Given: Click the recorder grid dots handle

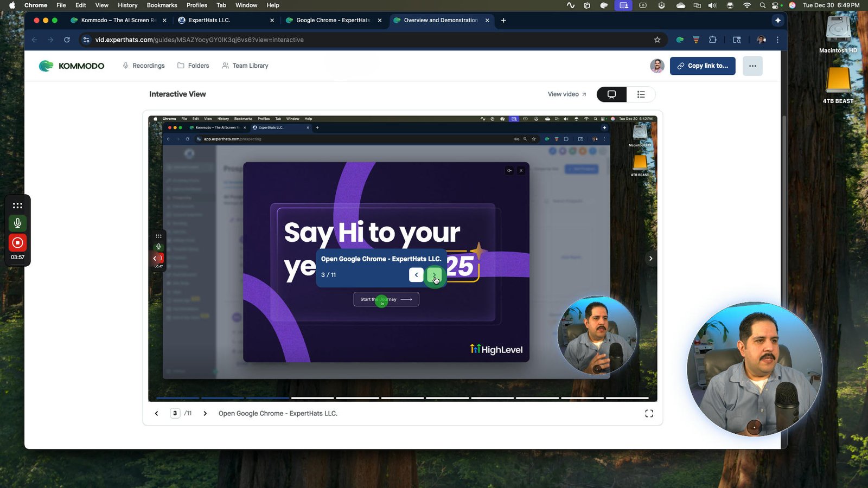Looking at the screenshot, I should 17,206.
